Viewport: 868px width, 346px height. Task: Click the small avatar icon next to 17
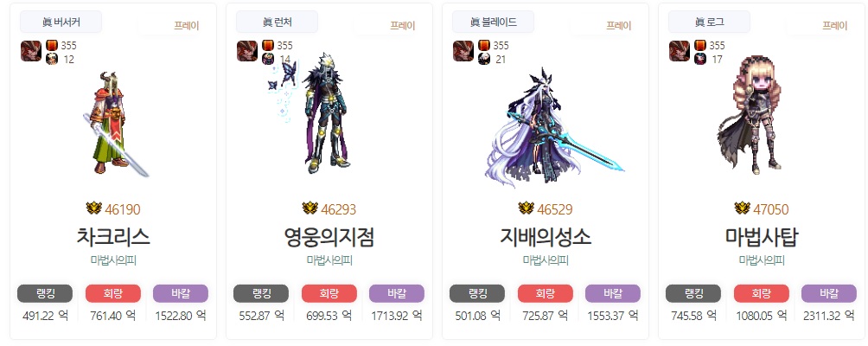(700, 59)
